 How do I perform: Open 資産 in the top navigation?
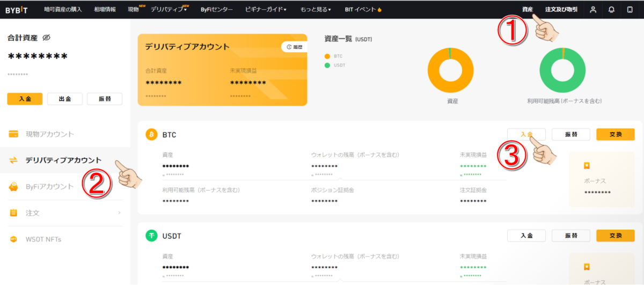coord(528,10)
